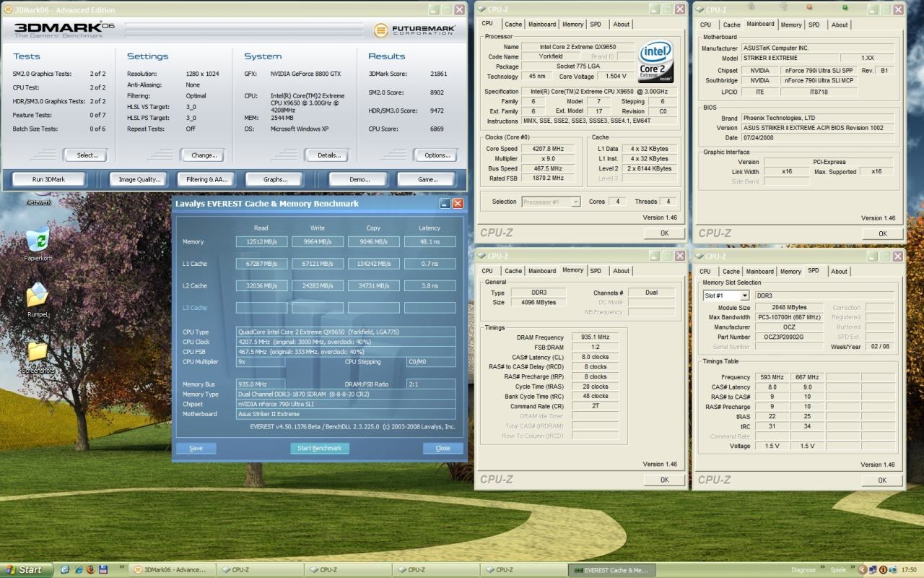Select CPU tab in CPU-Z motherboard window

click(x=705, y=25)
